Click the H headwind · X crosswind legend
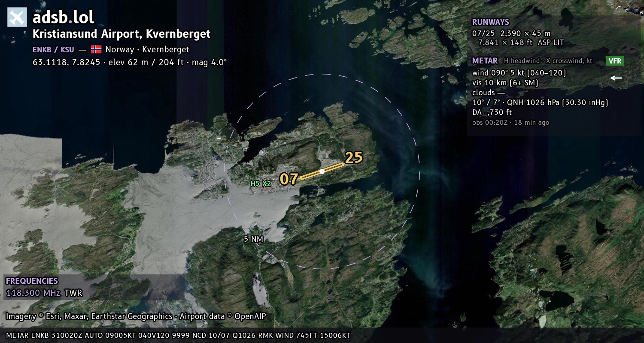644x343 pixels. point(548,61)
